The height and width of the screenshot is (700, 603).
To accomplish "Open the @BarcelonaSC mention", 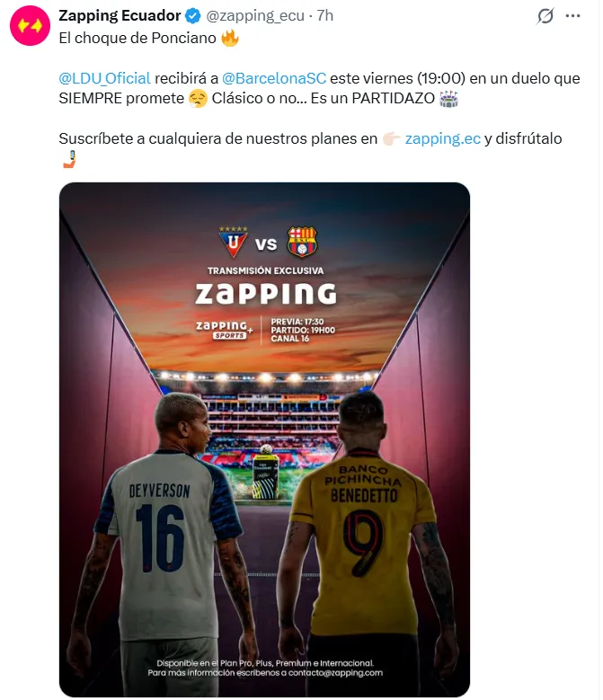I will tap(274, 78).
